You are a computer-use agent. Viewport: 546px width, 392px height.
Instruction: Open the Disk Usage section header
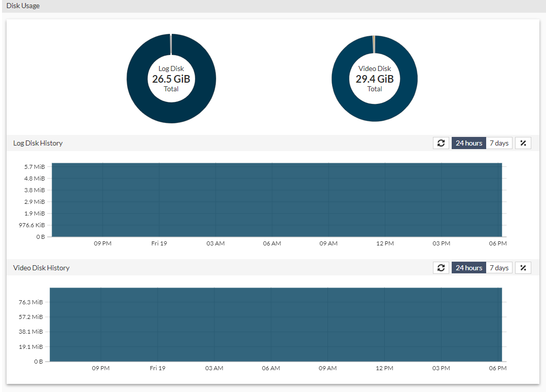pyautogui.click(x=23, y=6)
